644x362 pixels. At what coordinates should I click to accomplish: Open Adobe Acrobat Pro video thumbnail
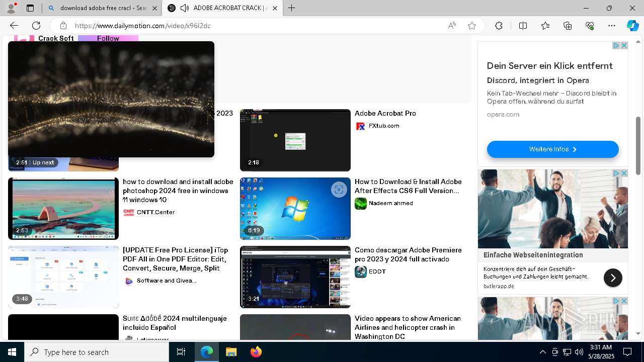[x=295, y=140]
